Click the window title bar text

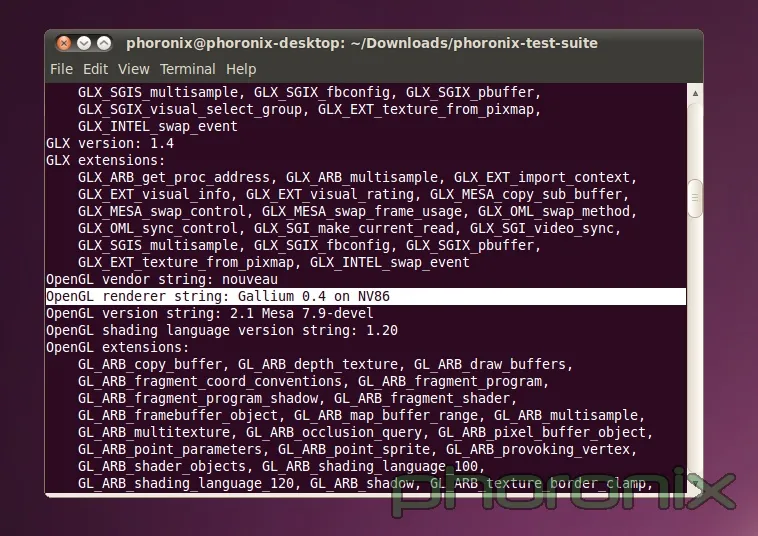pos(362,43)
